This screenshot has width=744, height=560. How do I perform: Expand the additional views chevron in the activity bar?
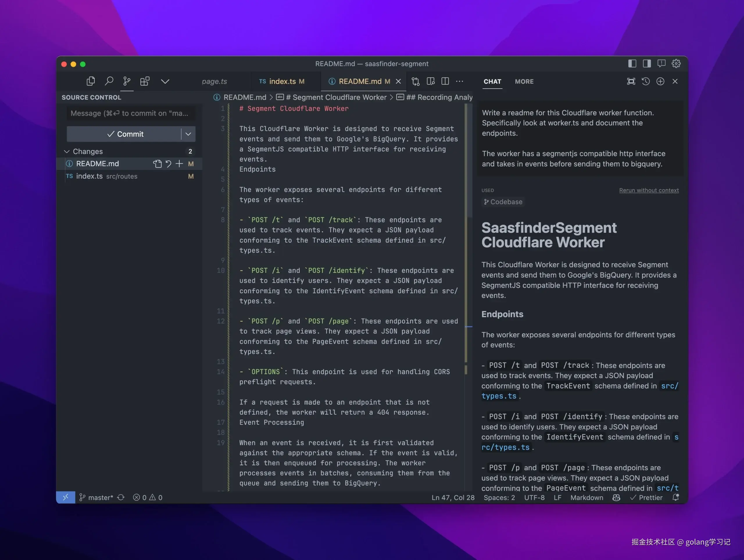pyautogui.click(x=165, y=81)
